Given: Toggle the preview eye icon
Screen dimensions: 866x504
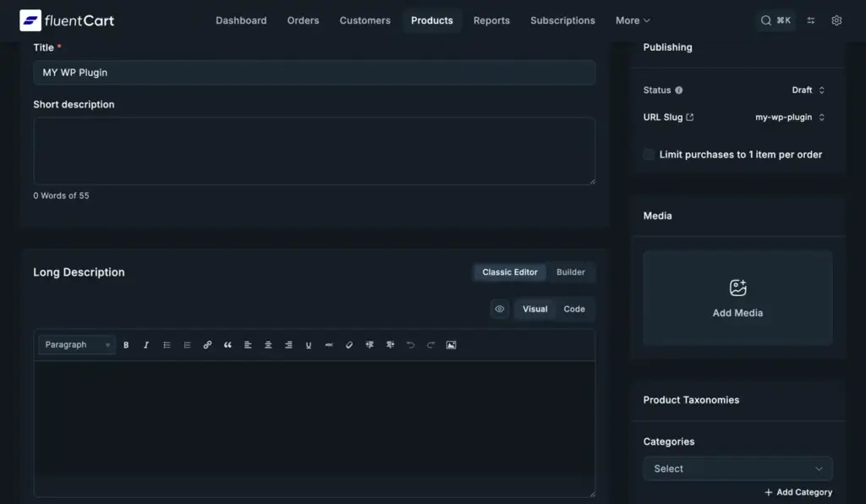Looking at the screenshot, I should point(500,310).
